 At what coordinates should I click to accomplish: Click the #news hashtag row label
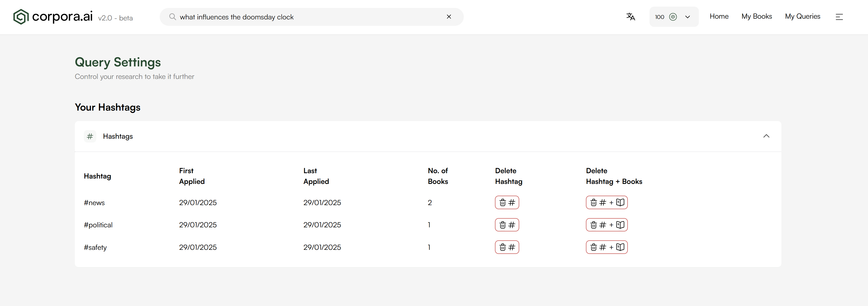point(94,203)
